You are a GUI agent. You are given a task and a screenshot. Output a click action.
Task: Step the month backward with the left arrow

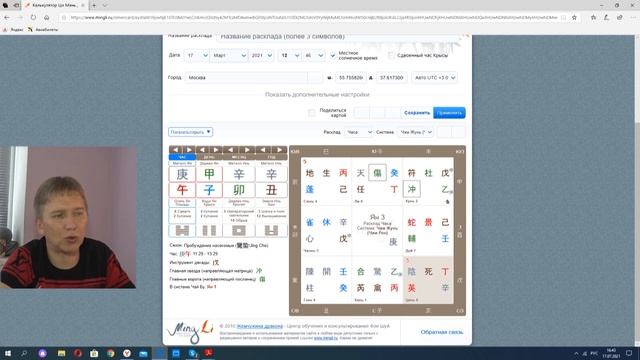pos(231,150)
